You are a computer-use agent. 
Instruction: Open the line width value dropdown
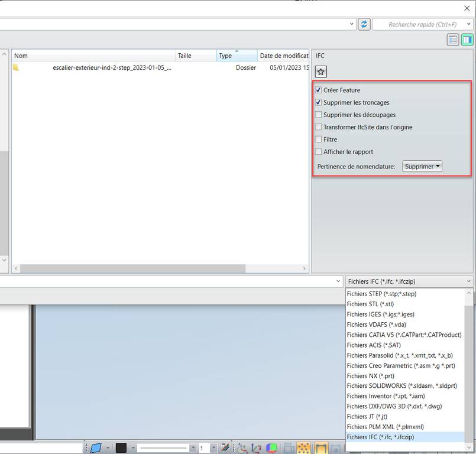tap(213, 448)
